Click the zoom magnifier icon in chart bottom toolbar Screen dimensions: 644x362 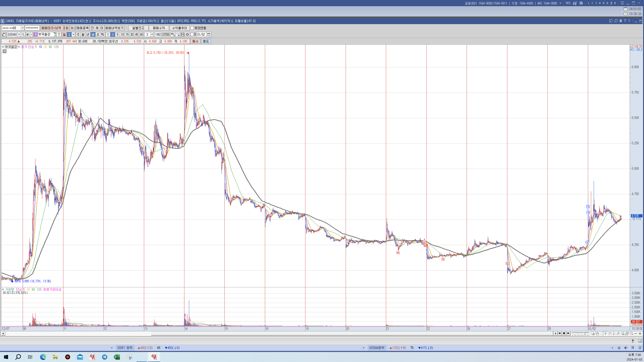(631, 333)
